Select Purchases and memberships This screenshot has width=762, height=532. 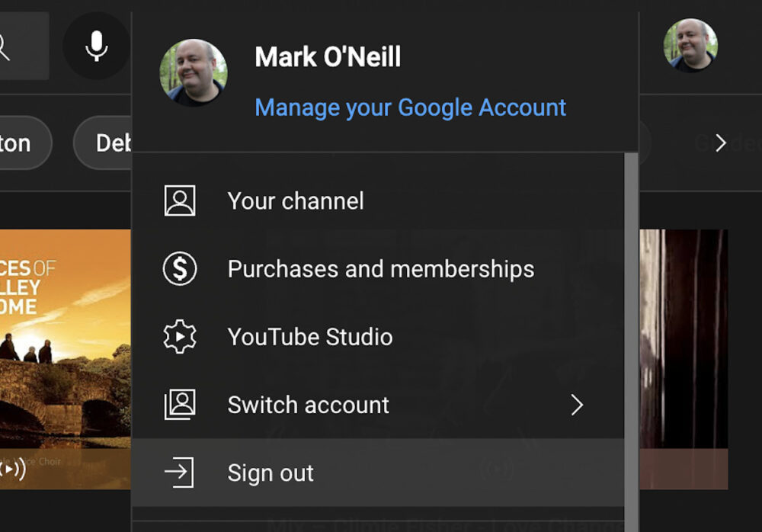click(x=380, y=269)
